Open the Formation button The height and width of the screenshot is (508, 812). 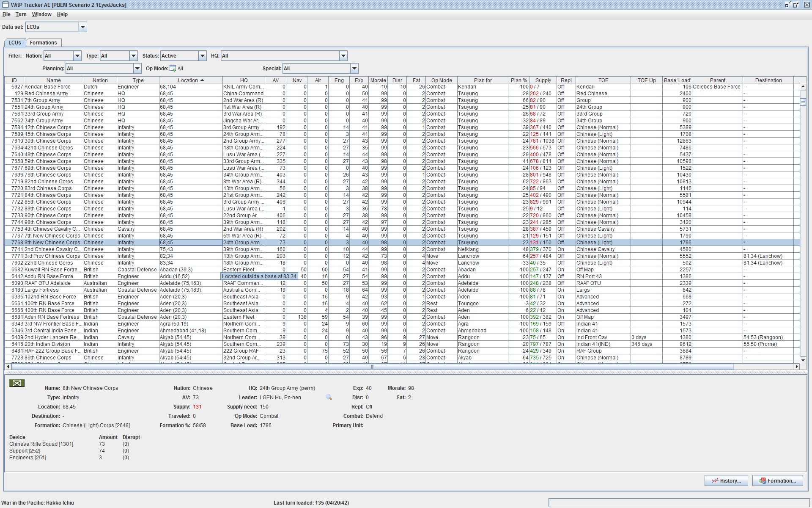pyautogui.click(x=777, y=480)
